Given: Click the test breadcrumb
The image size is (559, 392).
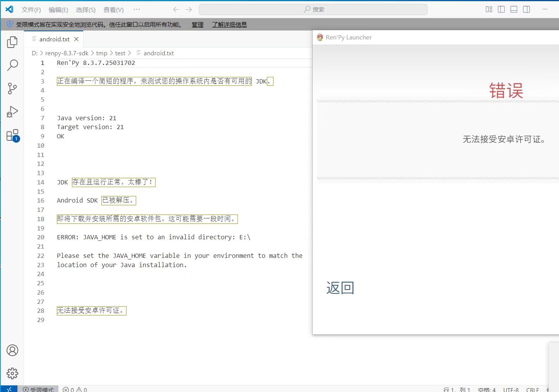Looking at the screenshot, I should point(120,53).
